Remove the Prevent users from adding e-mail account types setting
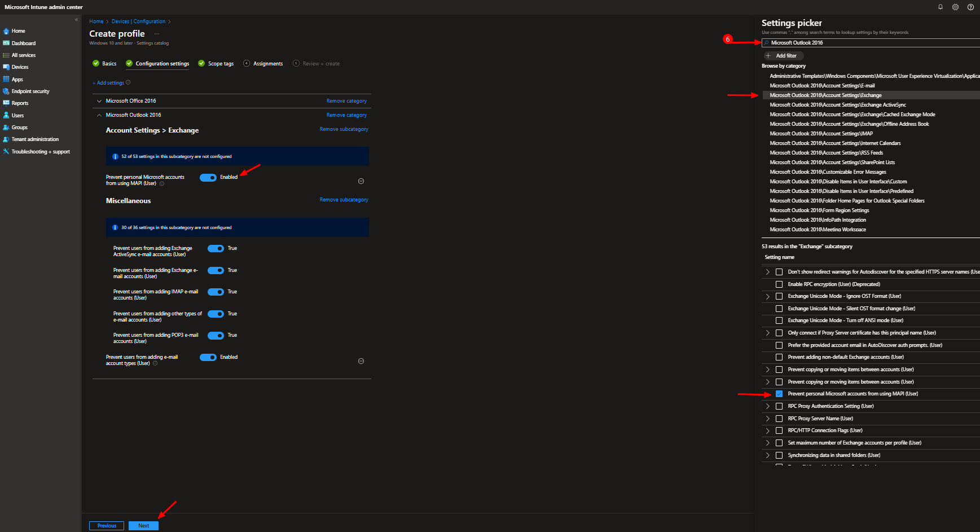The image size is (980, 532). pos(361,361)
